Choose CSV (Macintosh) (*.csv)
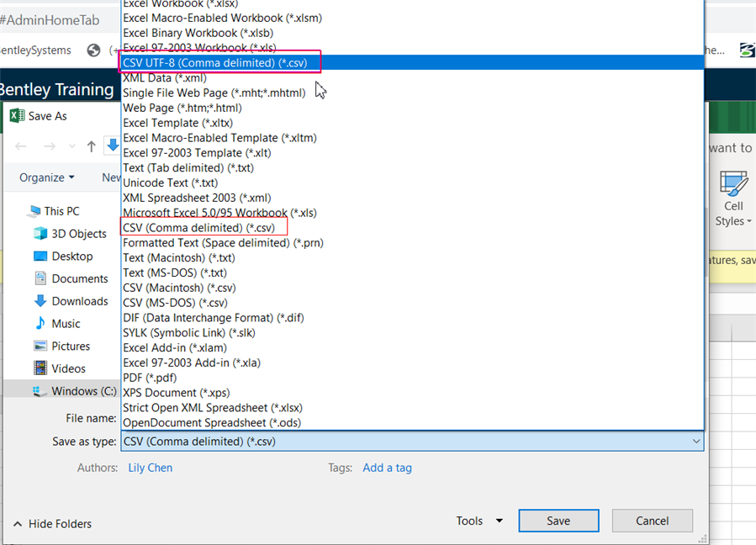 click(412, 288)
